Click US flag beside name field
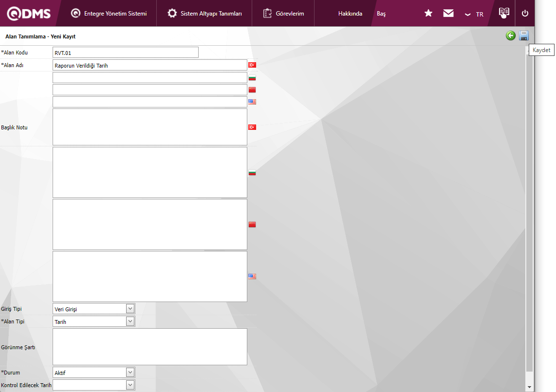Screen dimensions: 556x392 click(x=252, y=102)
